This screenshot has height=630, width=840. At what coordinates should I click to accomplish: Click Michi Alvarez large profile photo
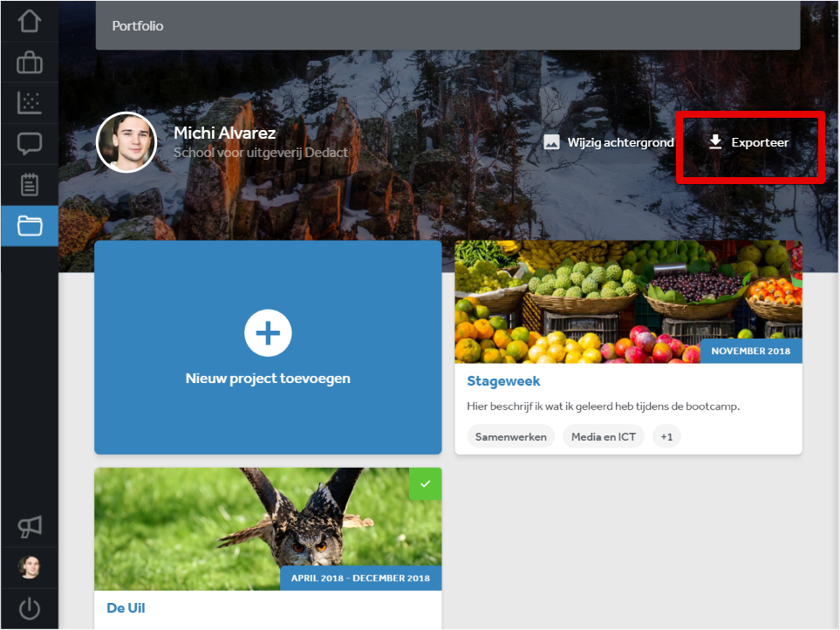126,142
